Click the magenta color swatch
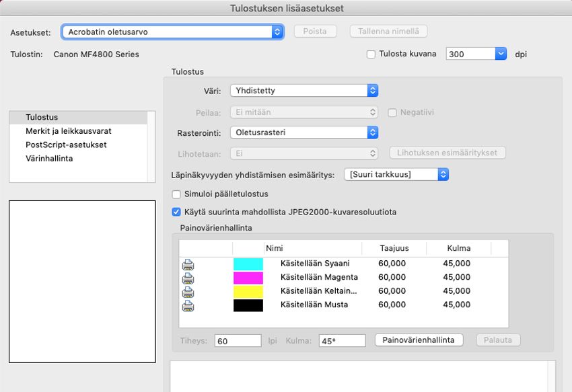 (248, 278)
